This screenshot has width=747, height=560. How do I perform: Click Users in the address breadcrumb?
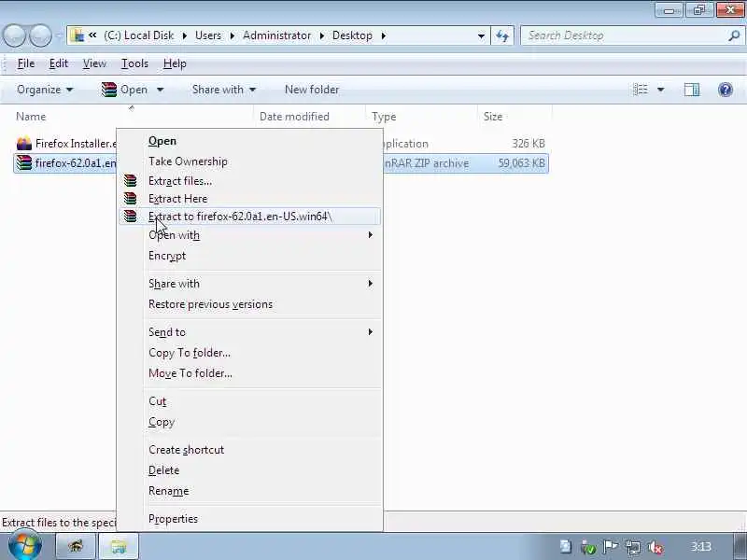point(208,35)
